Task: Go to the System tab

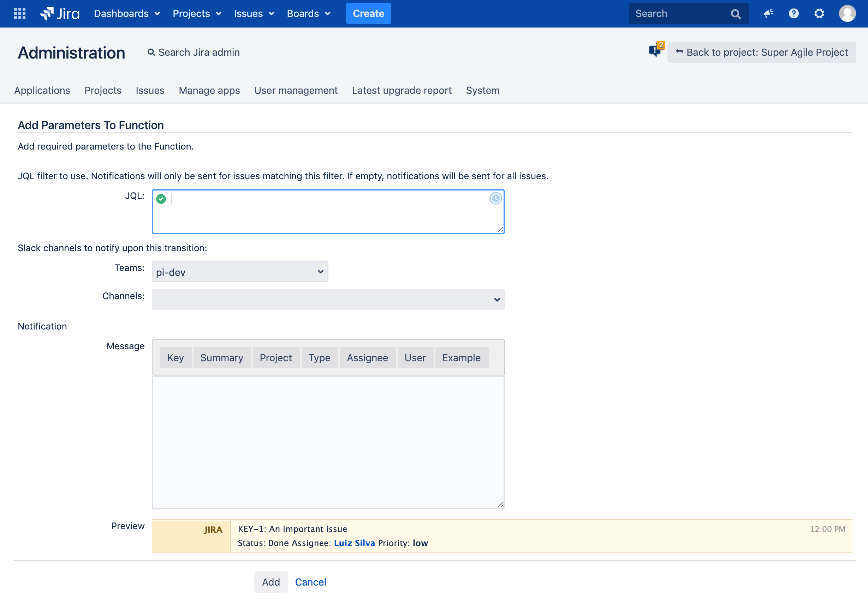Action: point(482,90)
